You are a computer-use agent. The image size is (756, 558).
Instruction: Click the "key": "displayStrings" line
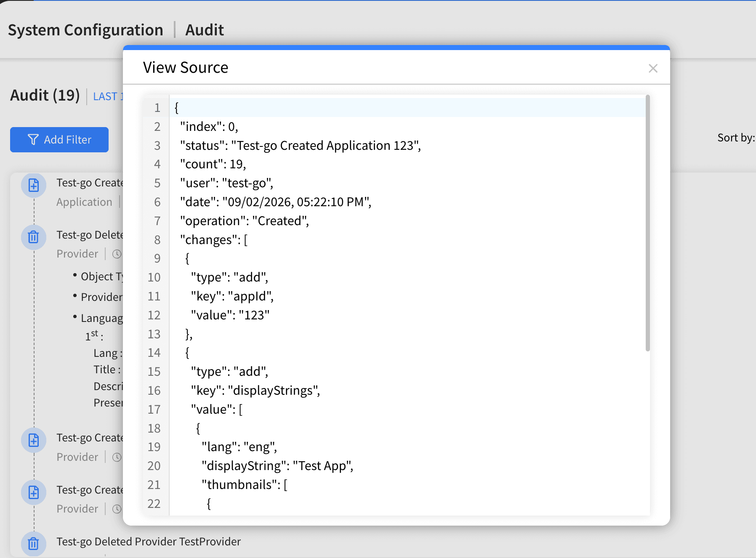tap(256, 391)
